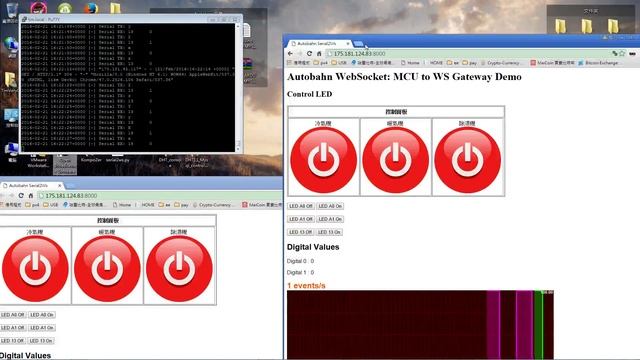Open the map-pin bookmark in right browser

click(x=372, y=63)
